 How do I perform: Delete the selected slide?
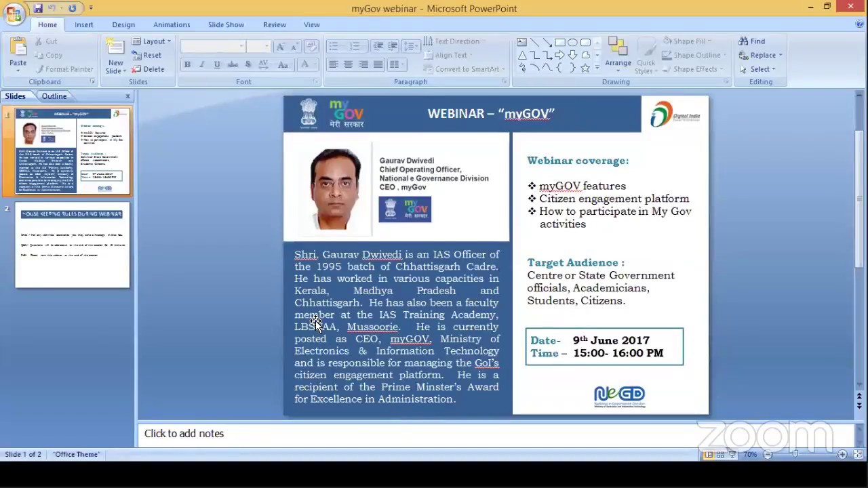(148, 69)
